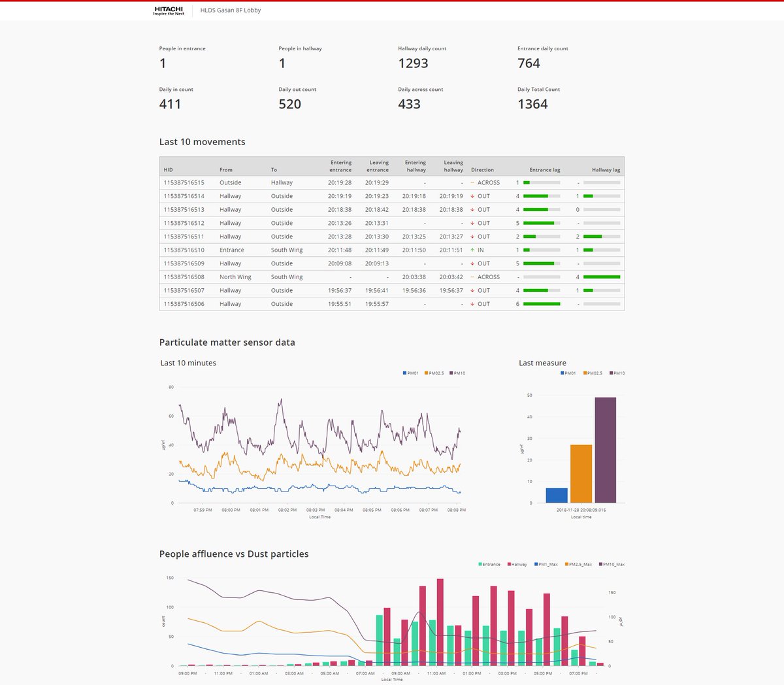Click the OUT arrow icon in row 115387516507
784x685 pixels.
pos(472,291)
